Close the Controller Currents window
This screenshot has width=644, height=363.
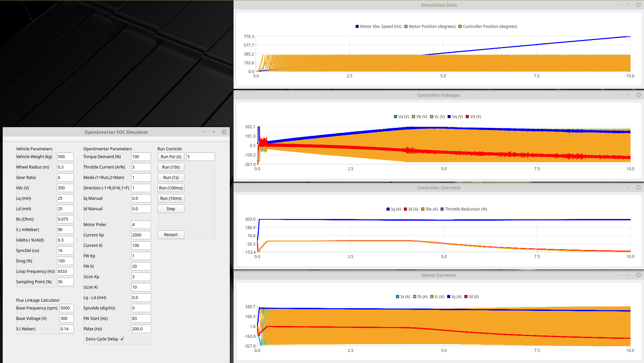coord(638,187)
